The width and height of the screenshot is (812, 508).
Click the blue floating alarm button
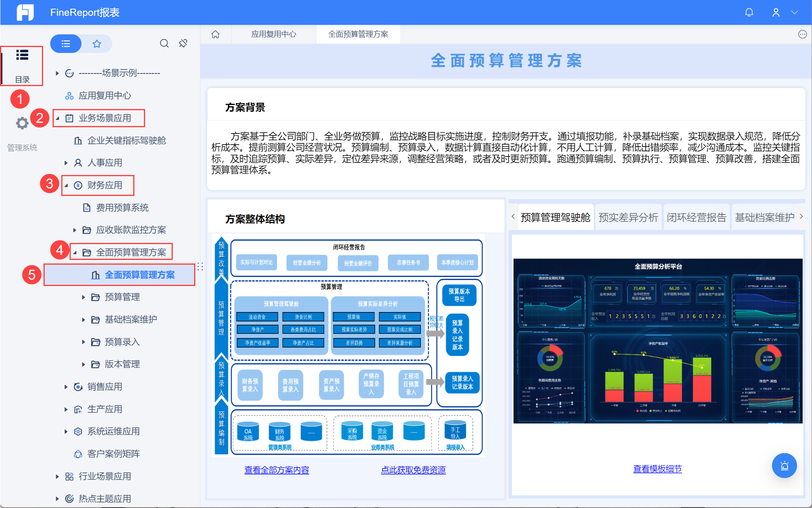point(784,465)
